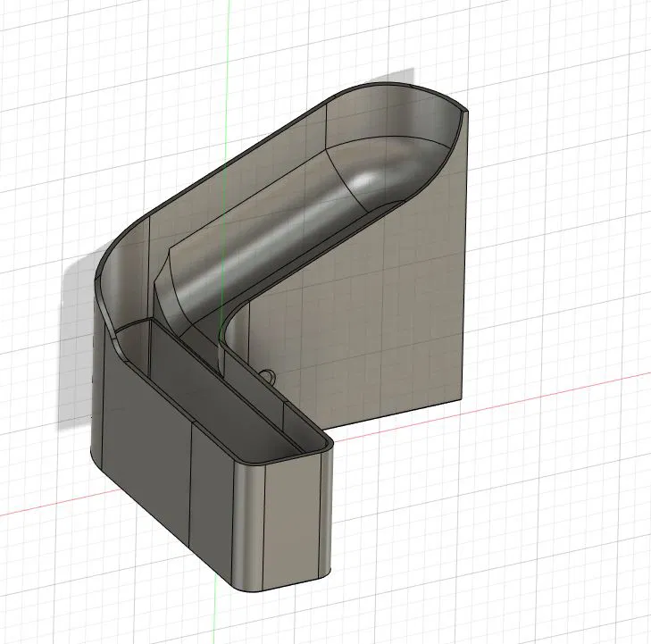Select the rounded front corner of box
This screenshot has width=651, height=644.
pyautogui.click(x=248, y=527)
